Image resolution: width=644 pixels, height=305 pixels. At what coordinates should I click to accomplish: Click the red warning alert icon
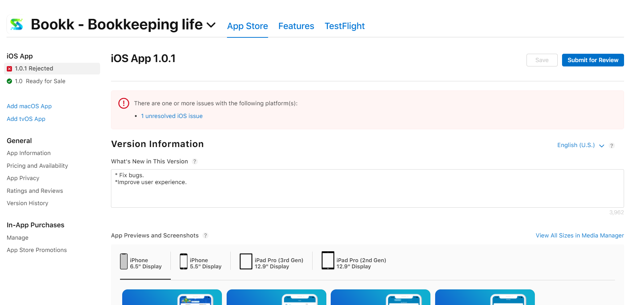pos(124,103)
